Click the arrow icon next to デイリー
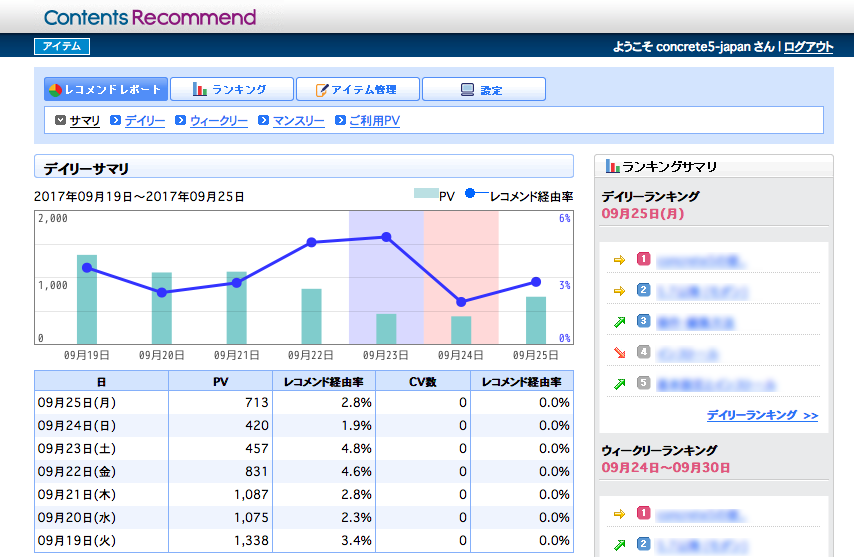Image resolution: width=854 pixels, height=557 pixels. coord(116,120)
